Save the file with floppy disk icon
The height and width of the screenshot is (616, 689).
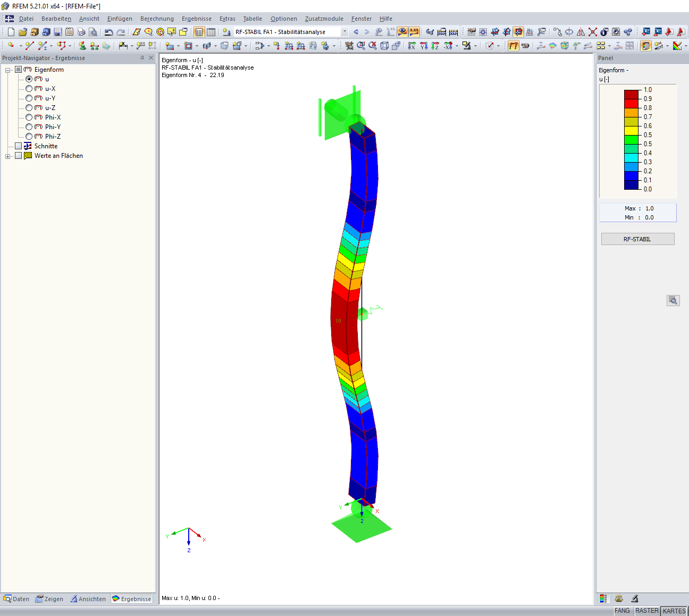pyautogui.click(x=57, y=32)
